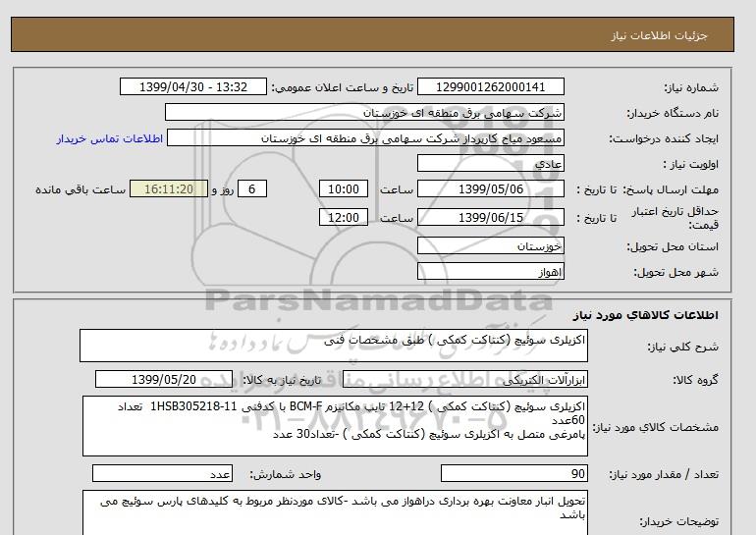Click the delivery province field خوزستان
The width and height of the screenshot is (756, 535).
[503, 244]
